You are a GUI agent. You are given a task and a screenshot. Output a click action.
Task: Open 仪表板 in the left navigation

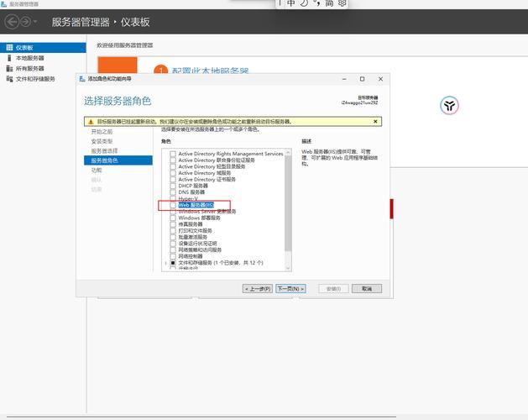click(x=43, y=48)
